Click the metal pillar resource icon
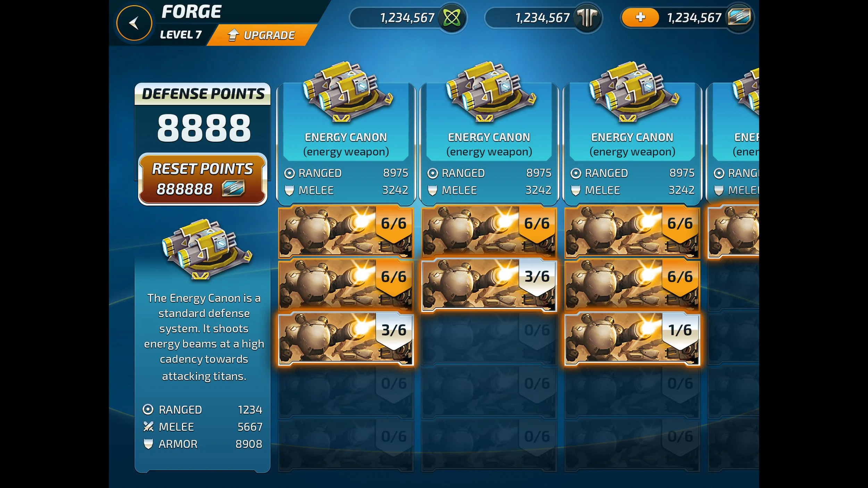This screenshot has width=868, height=488. click(587, 18)
